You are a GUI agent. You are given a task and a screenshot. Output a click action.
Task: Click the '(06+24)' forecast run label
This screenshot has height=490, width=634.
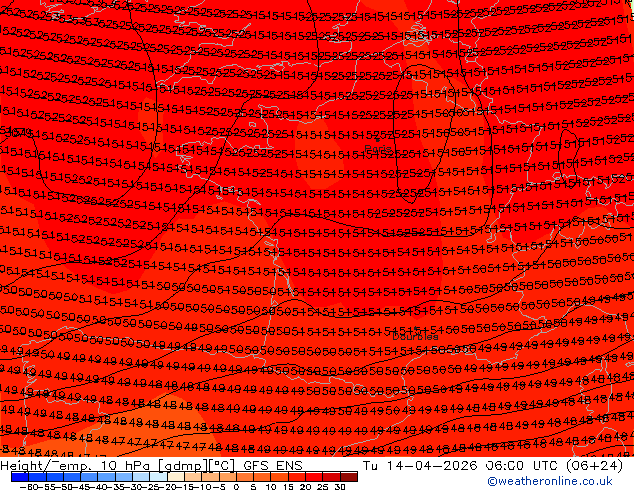tap(594, 466)
